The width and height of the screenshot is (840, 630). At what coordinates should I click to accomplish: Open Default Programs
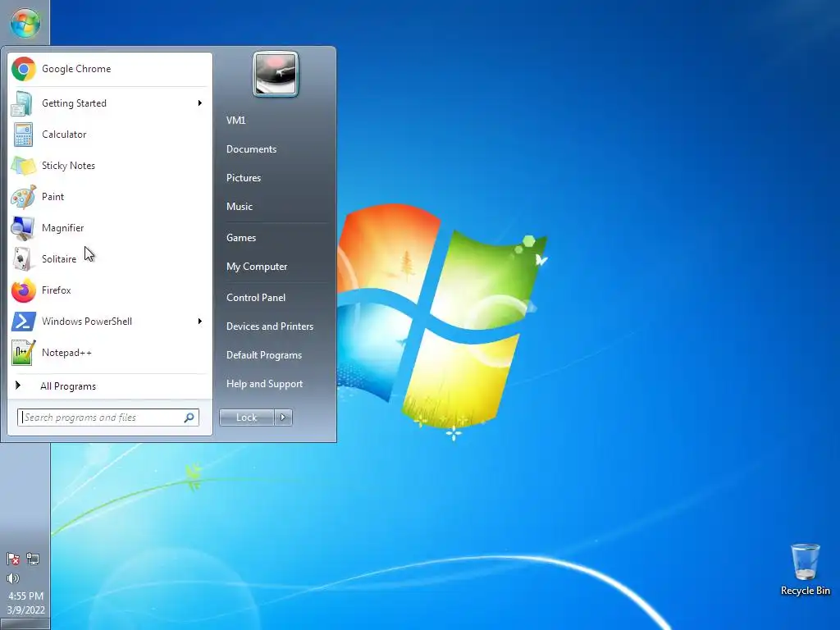pos(263,355)
